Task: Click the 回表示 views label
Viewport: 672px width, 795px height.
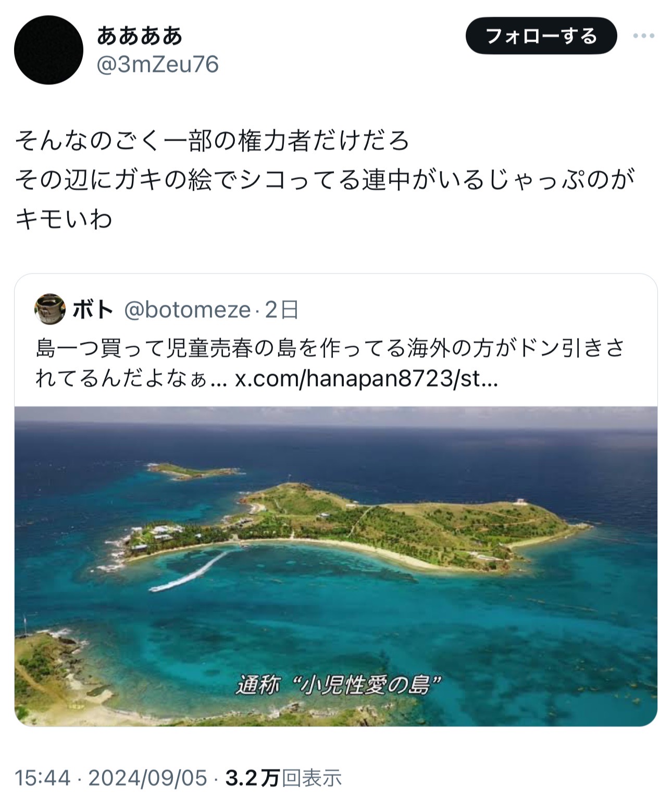Action: pos(312,778)
